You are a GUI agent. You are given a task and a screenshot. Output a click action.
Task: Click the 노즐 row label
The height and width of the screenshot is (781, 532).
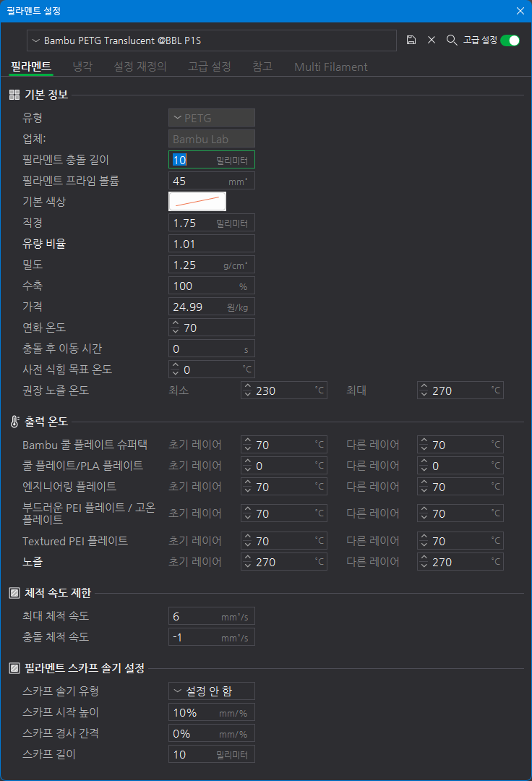tap(33, 561)
